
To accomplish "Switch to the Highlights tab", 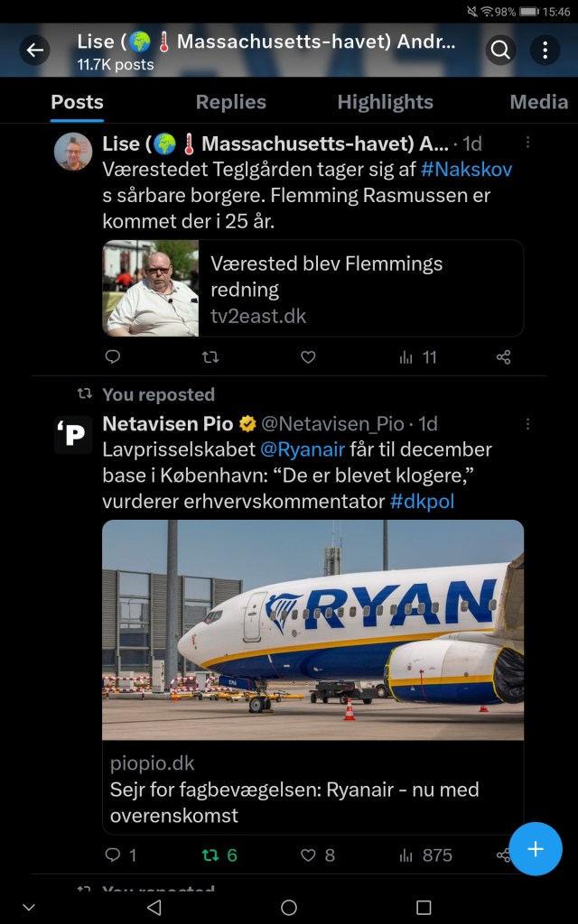I will click(385, 102).
